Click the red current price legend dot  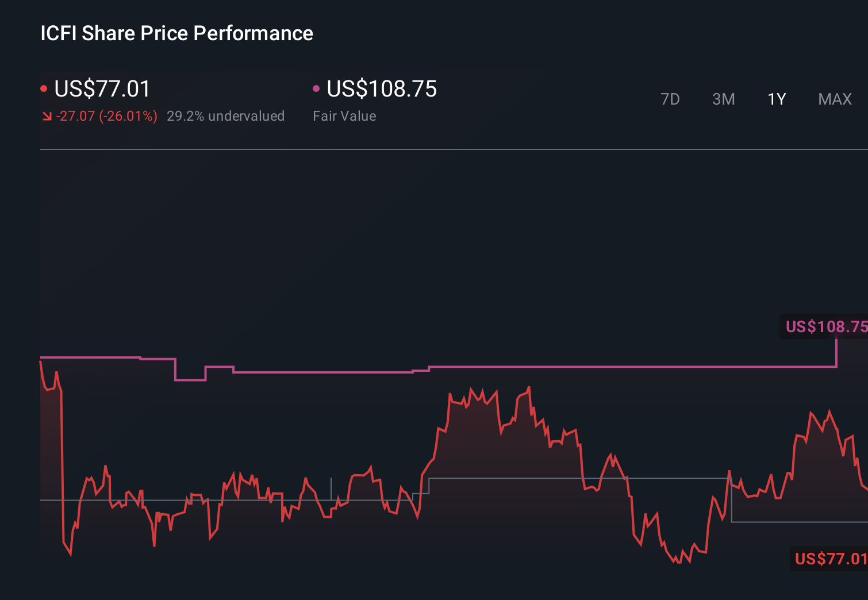coord(44,88)
